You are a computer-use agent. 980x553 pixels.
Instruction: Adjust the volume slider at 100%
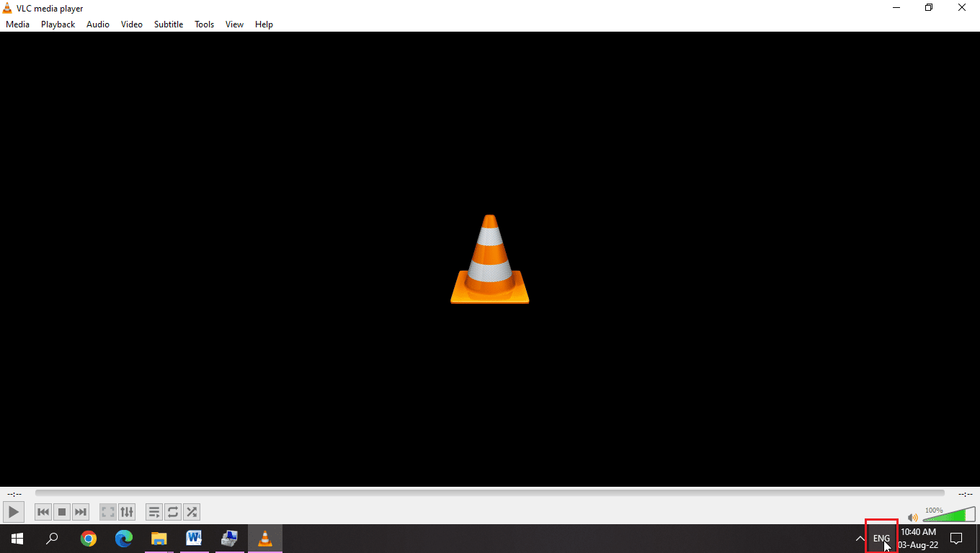tap(949, 514)
